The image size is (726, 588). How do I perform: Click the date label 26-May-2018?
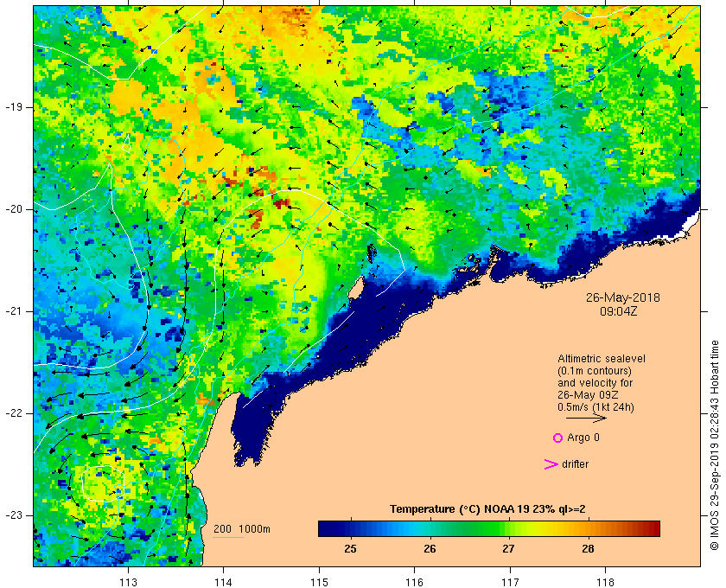pos(623,297)
